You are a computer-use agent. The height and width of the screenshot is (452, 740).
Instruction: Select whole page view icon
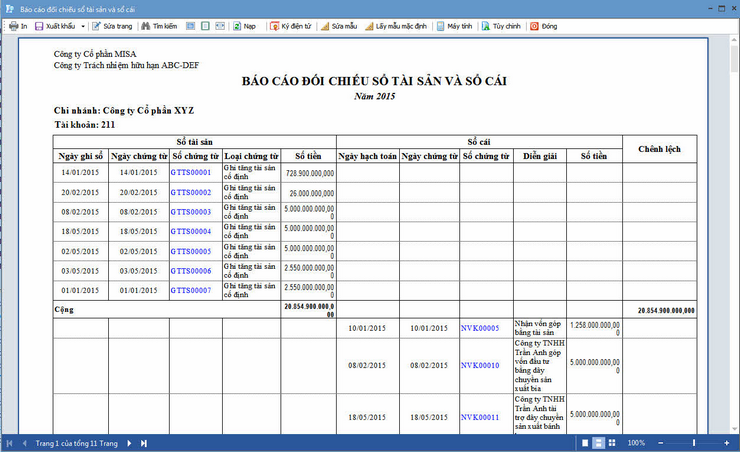click(x=205, y=26)
